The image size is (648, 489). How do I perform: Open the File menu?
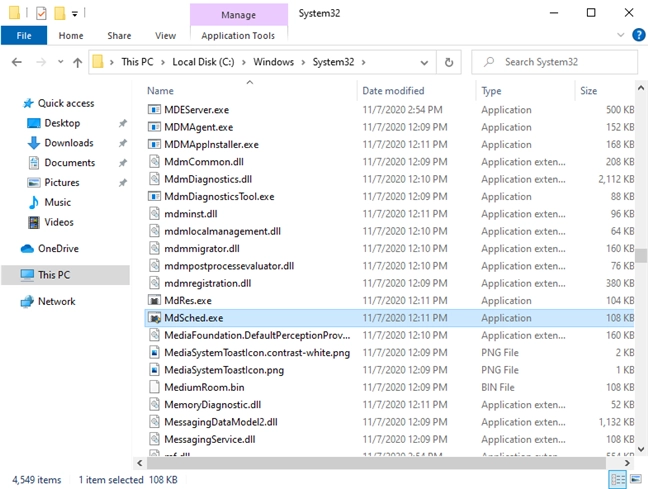pos(24,36)
